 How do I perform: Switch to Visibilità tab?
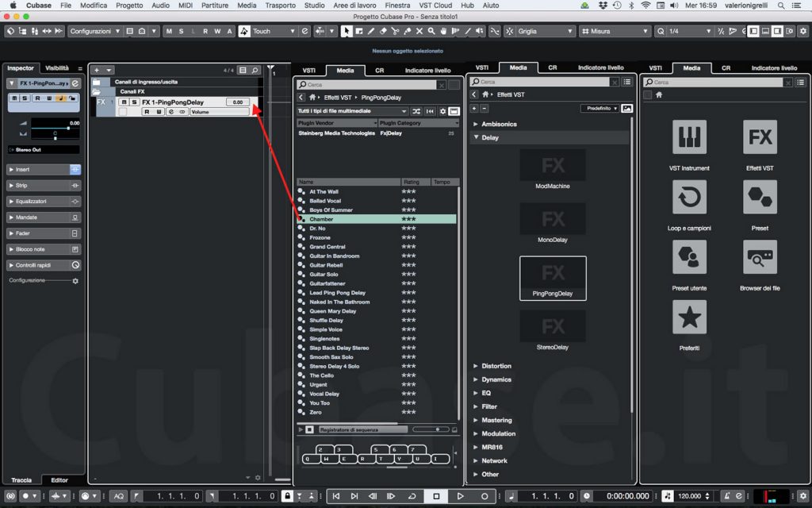click(x=56, y=68)
